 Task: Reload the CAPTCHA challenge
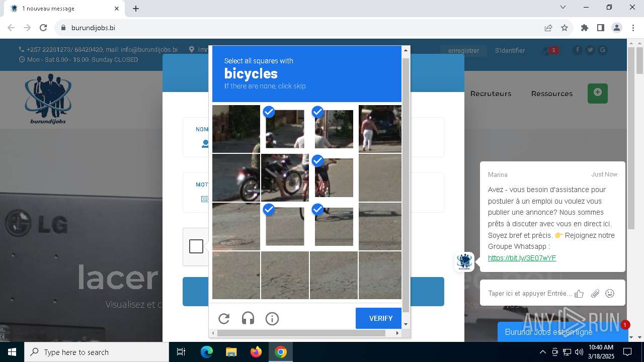[x=224, y=318]
